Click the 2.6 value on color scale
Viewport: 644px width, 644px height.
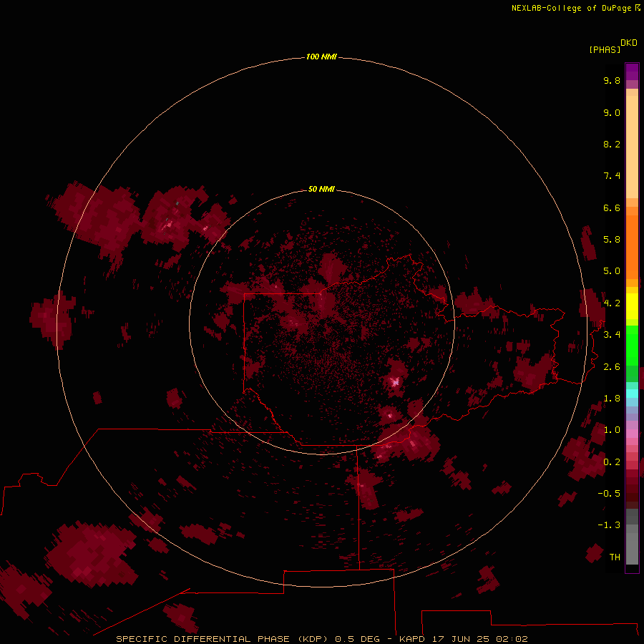[x=612, y=366]
